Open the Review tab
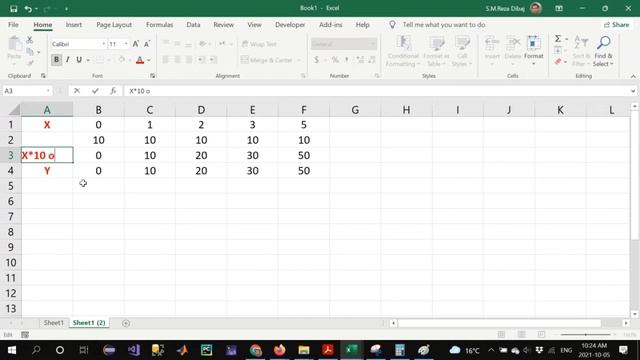Viewport: 640px width, 360px height. coord(223,25)
